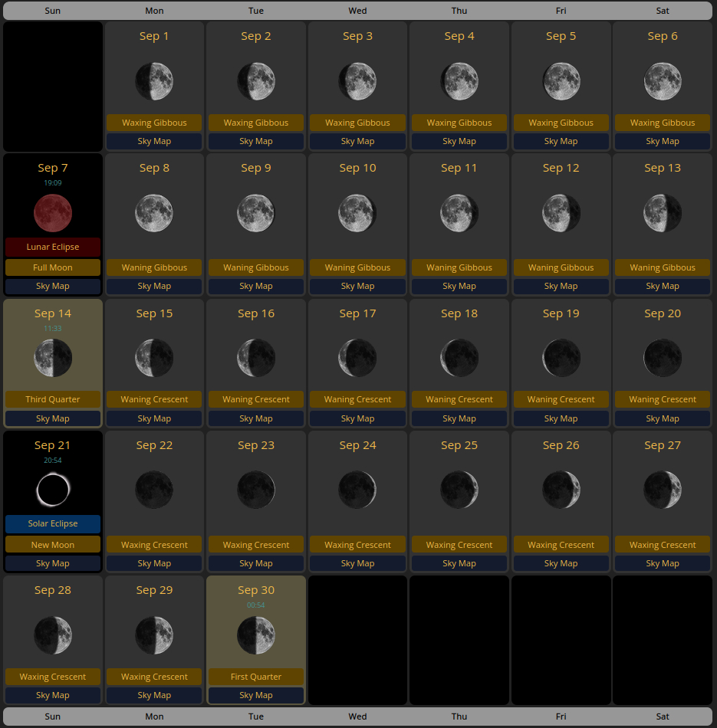
Task: Click the Sep 24 date heading
Action: pos(357,445)
